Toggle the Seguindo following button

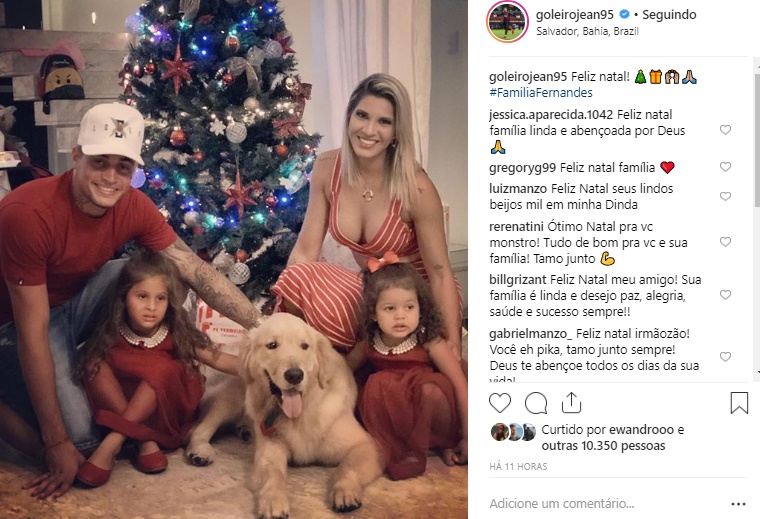[x=669, y=15]
